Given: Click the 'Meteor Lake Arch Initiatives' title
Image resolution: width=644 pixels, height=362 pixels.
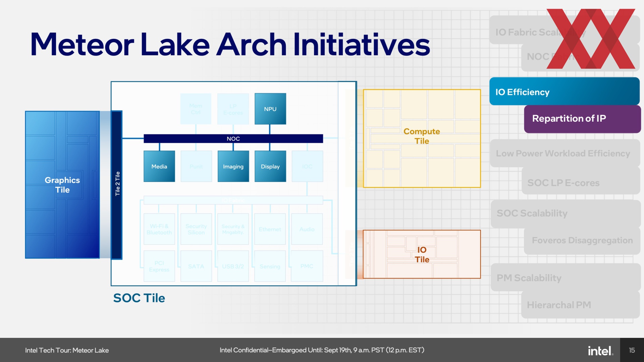Looking at the screenshot, I should point(230,44).
